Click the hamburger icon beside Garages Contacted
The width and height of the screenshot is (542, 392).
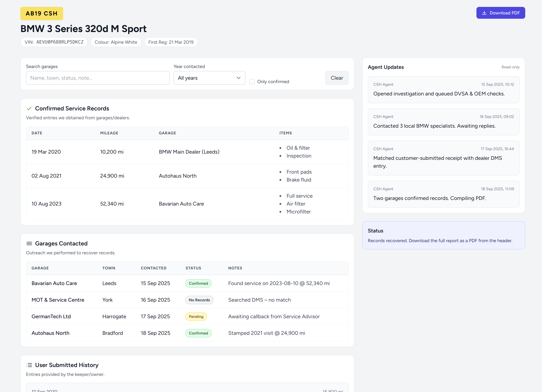click(29, 243)
